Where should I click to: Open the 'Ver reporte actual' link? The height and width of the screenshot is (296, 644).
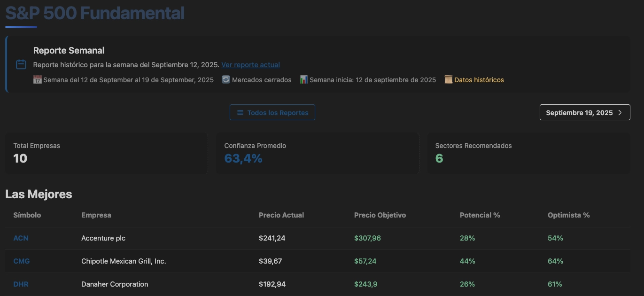[x=250, y=65]
